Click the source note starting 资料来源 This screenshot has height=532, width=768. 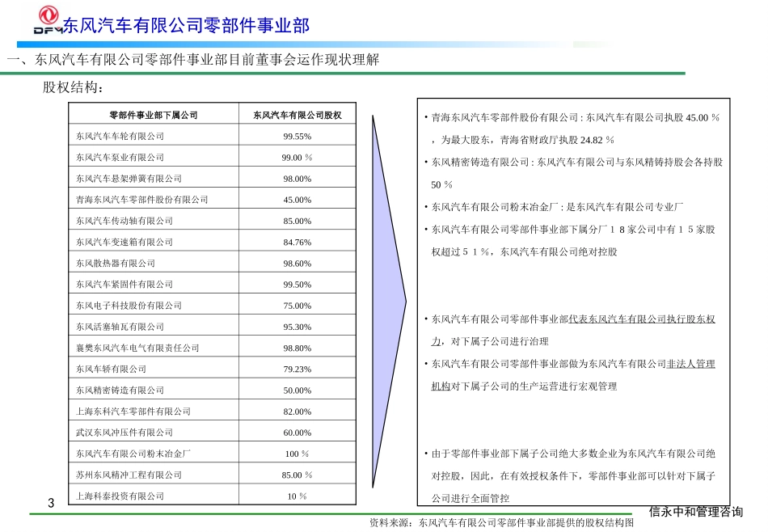tap(502, 522)
